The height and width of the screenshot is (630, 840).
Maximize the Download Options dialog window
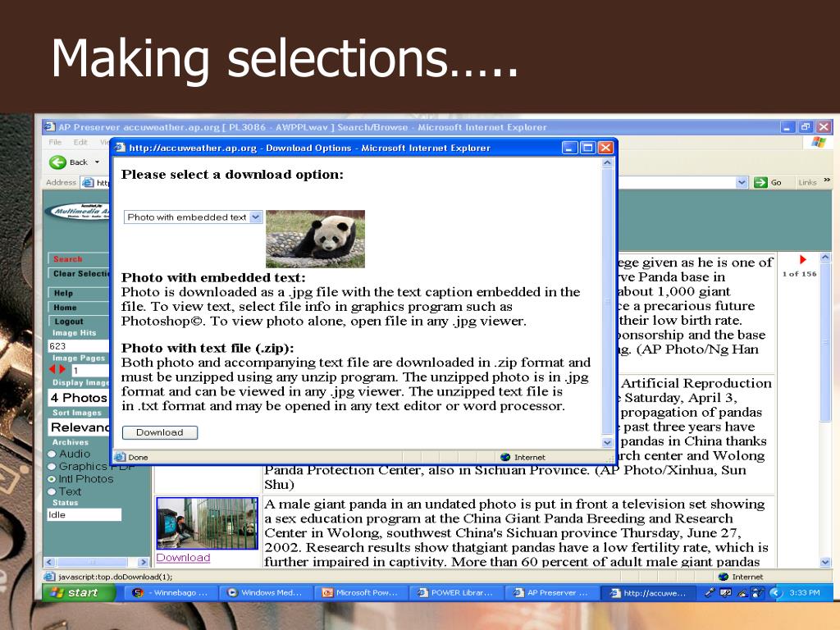tap(587, 148)
